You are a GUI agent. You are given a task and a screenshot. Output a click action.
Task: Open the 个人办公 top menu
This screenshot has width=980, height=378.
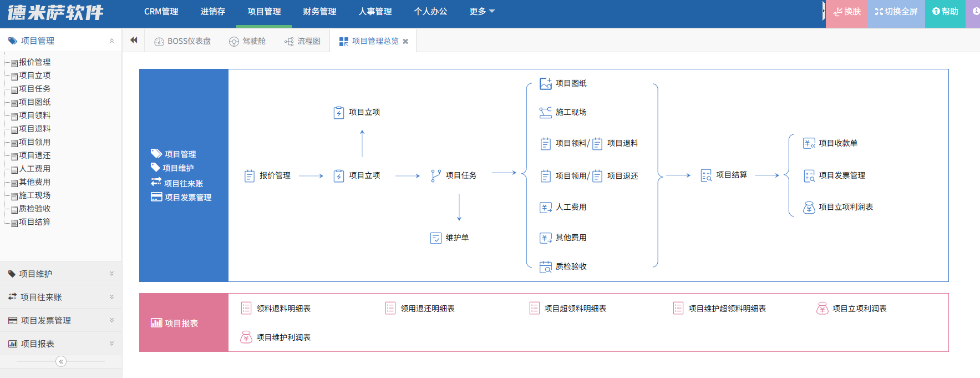pos(430,11)
